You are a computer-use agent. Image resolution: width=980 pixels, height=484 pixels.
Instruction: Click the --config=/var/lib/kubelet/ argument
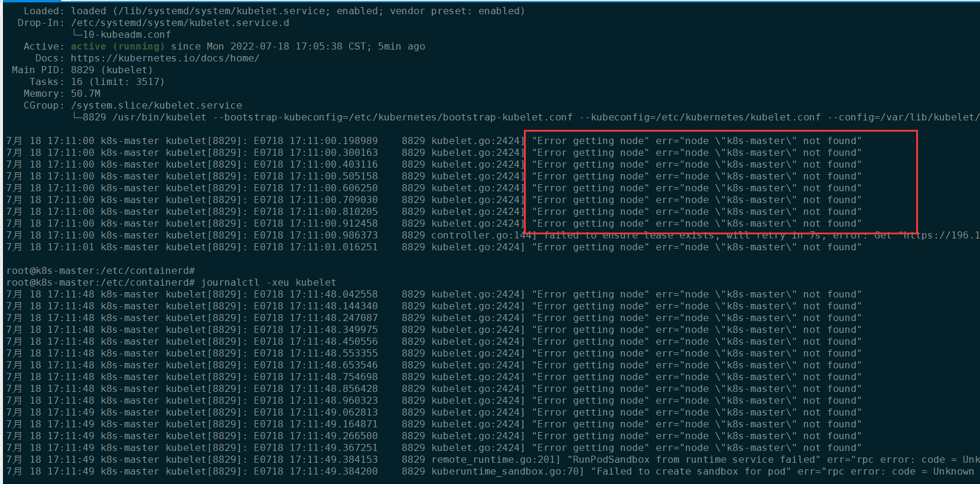click(x=903, y=117)
